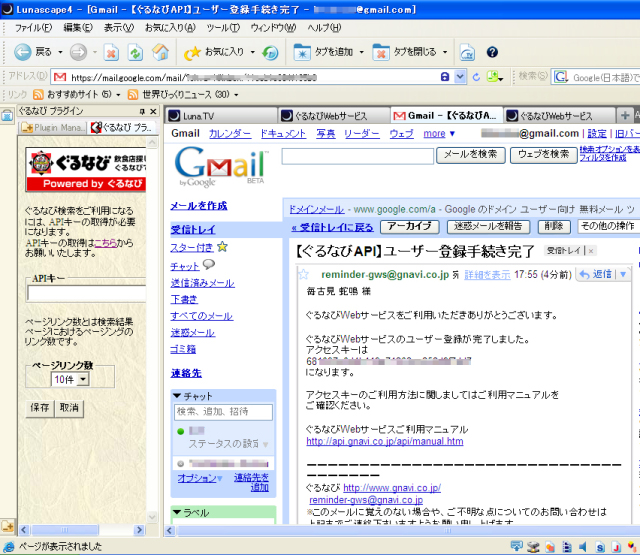Image resolution: width=640 pixels, height=555 pixels.
Task: Click the Add tab icon
Action: tap(302, 52)
